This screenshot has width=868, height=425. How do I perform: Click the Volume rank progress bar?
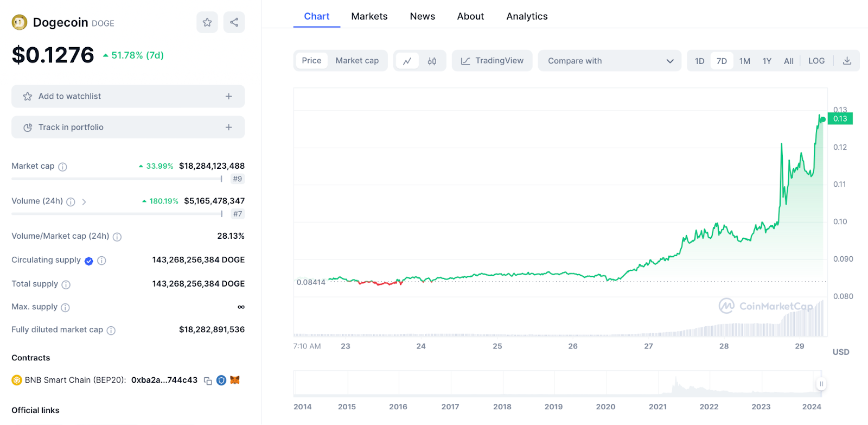(x=117, y=214)
